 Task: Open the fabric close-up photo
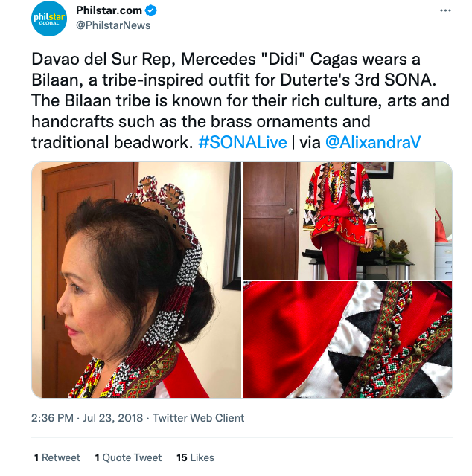[x=348, y=339]
